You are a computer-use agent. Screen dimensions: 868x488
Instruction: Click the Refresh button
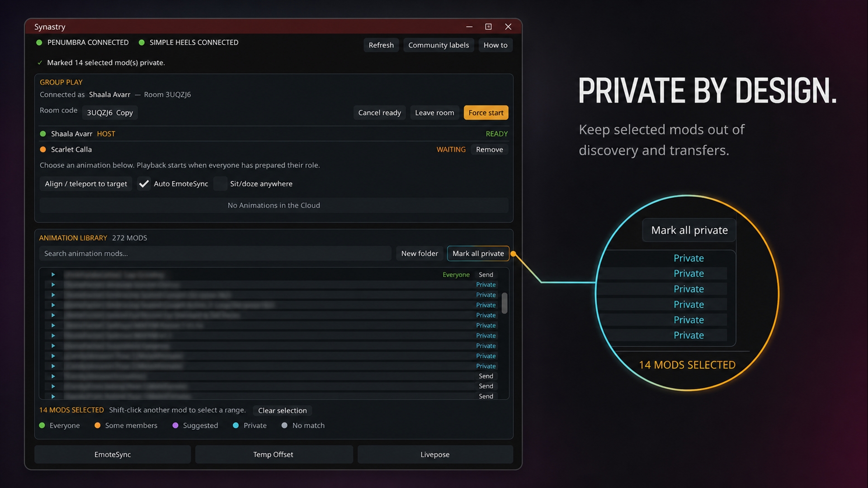pos(381,45)
